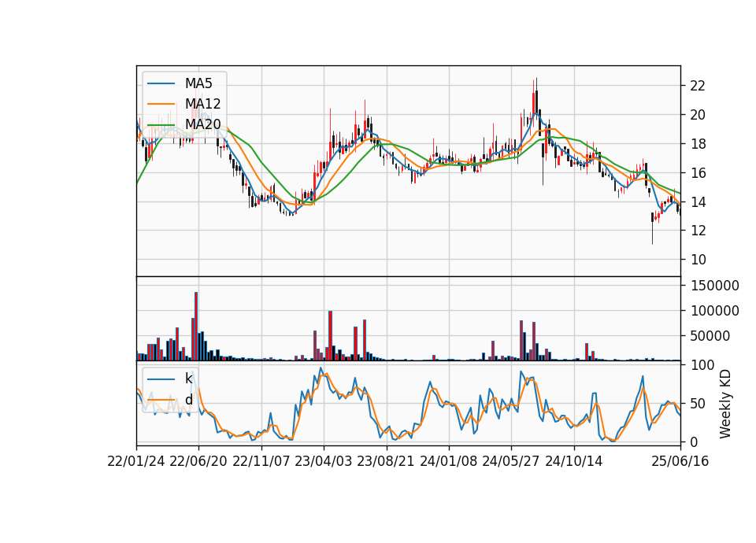The width and height of the screenshot is (756, 543).
Task: Click the 24/05/27 date label
Action: [511, 461]
